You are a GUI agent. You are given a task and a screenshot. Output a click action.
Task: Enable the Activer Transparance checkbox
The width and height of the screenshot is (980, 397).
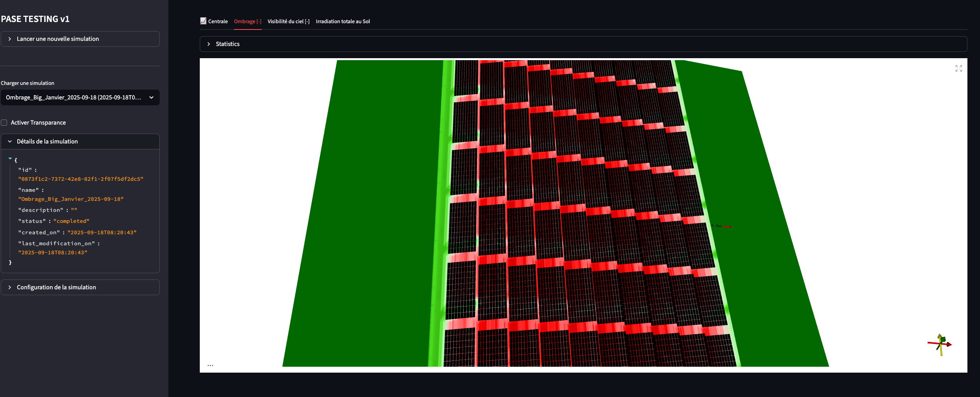[4, 123]
